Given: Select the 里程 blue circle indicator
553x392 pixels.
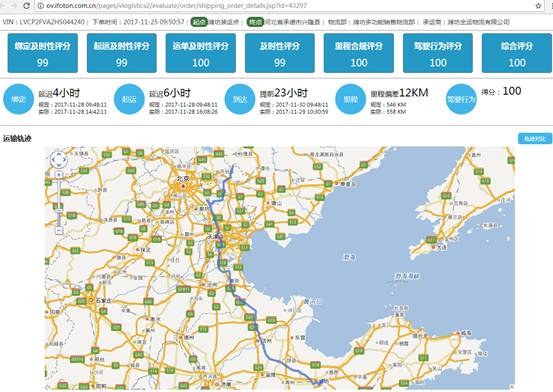Looking at the screenshot, I should tap(350, 99).
